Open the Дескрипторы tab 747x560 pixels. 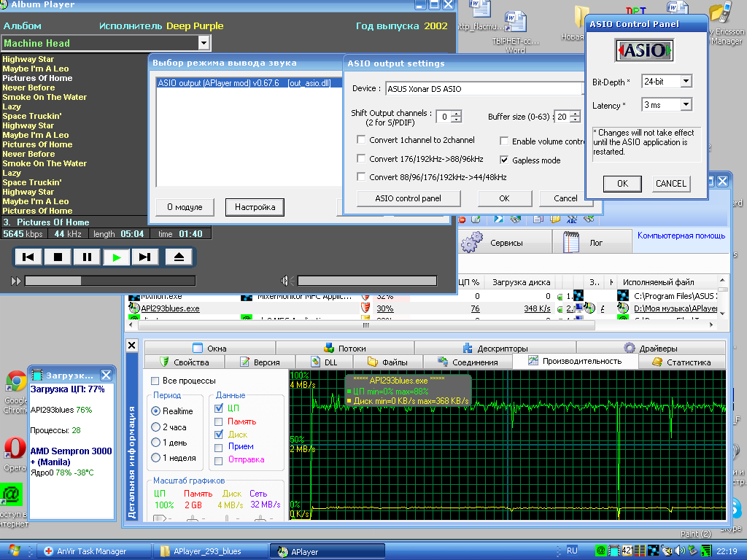point(495,348)
